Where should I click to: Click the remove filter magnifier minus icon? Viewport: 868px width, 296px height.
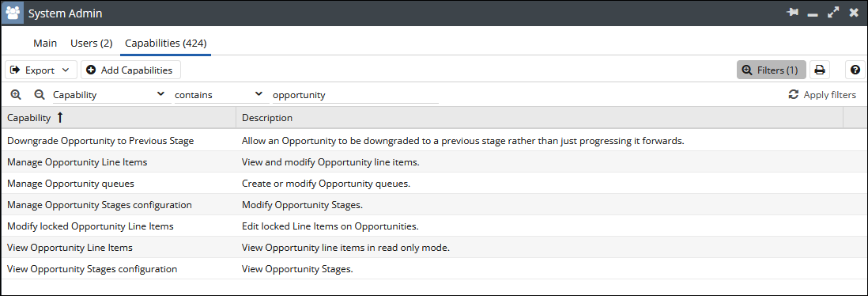tap(39, 95)
